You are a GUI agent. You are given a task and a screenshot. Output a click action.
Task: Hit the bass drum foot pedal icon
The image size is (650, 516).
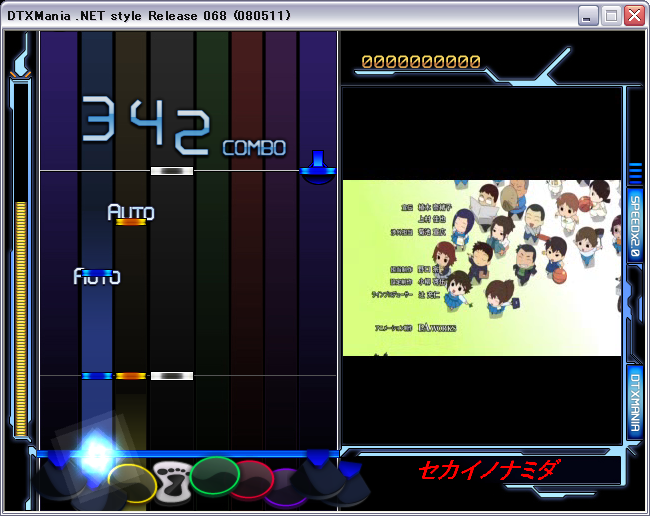[x=173, y=482]
